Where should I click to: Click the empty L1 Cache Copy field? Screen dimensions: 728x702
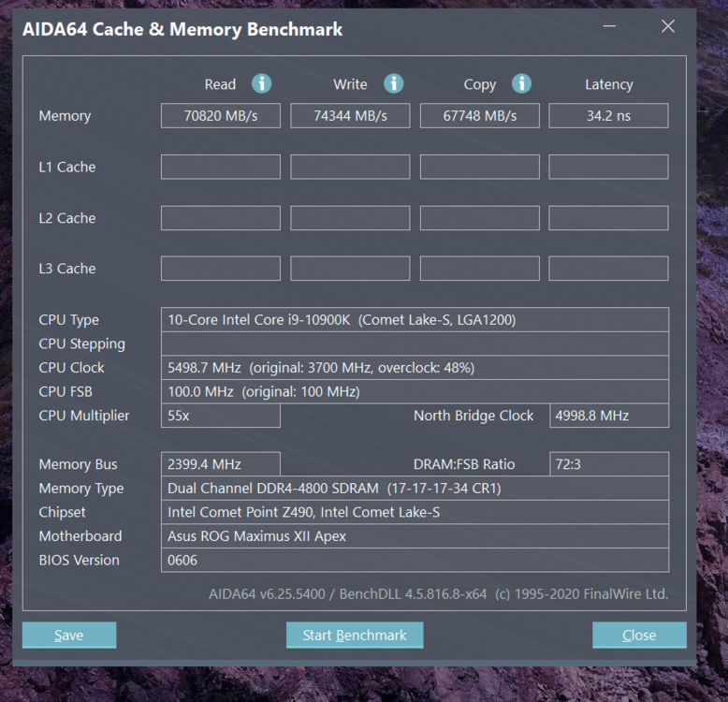480,167
